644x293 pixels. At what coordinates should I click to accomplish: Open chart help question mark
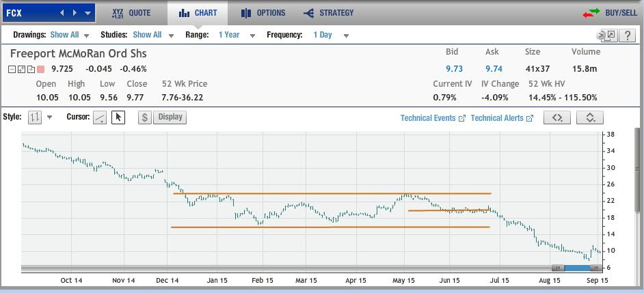627,36
